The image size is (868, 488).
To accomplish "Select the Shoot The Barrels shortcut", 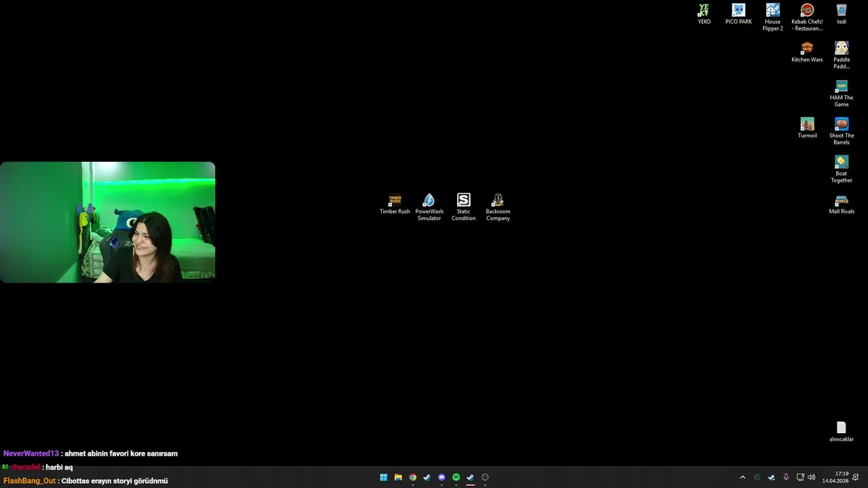I will pyautogui.click(x=842, y=131).
